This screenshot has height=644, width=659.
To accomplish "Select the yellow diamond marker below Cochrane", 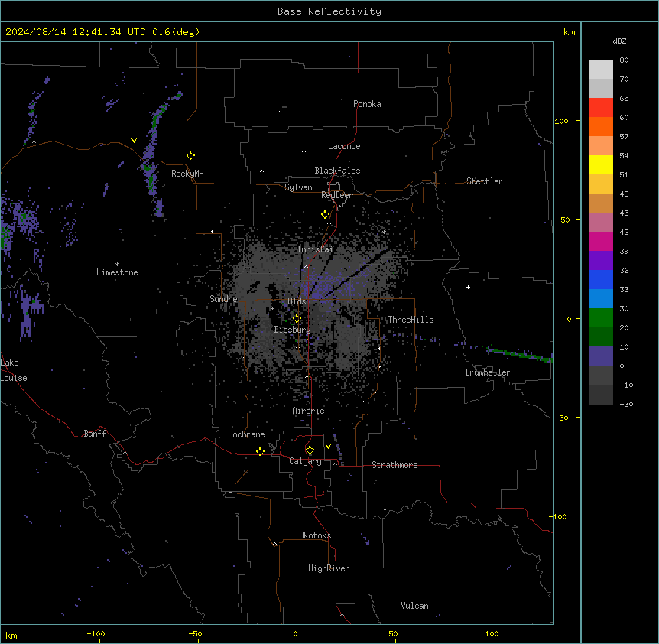I will 260,451.
